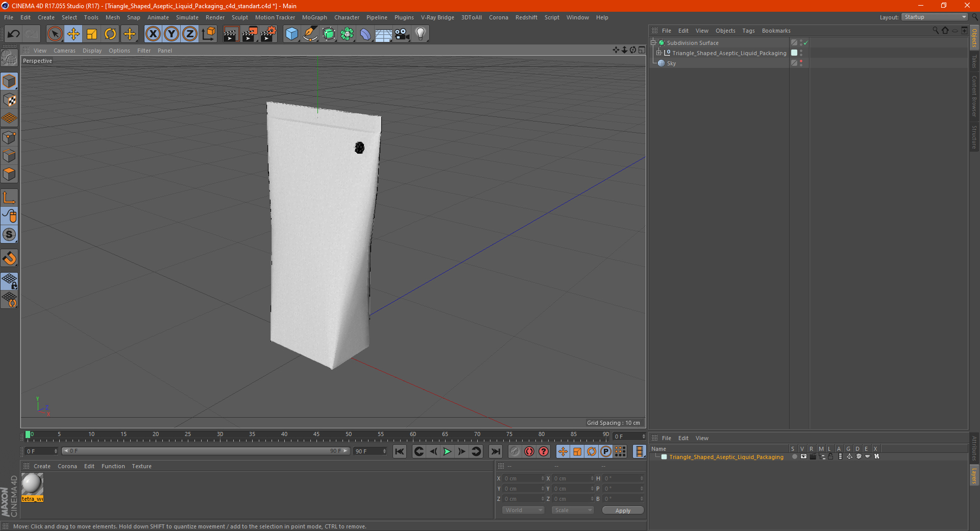Open the Layout Startup dropdown
980x531 pixels.
pos(935,17)
